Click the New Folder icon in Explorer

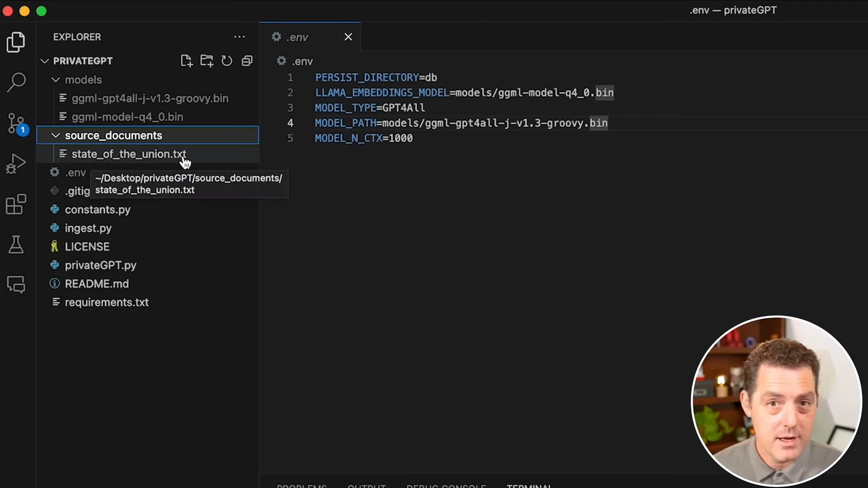click(207, 61)
